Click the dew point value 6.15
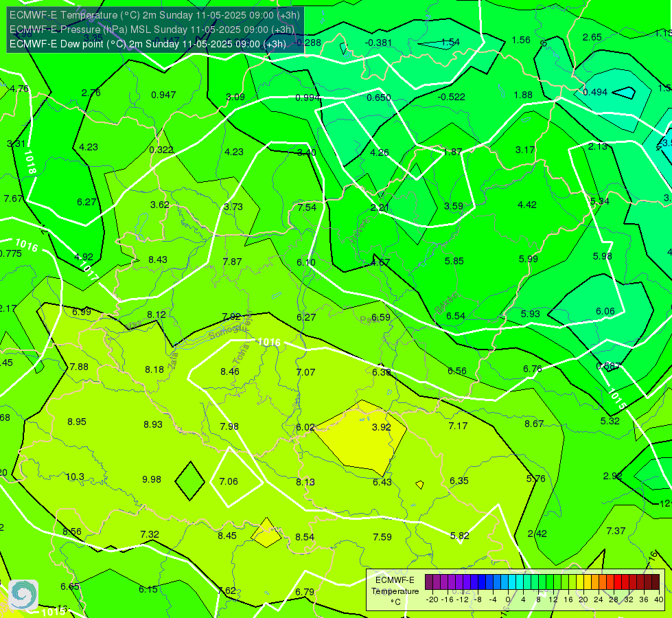 pyautogui.click(x=148, y=589)
